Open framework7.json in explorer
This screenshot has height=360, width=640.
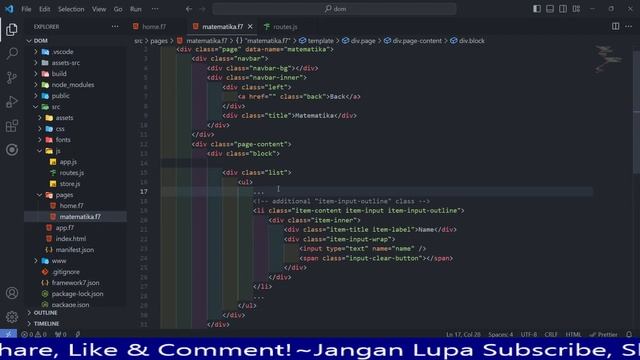(76, 283)
